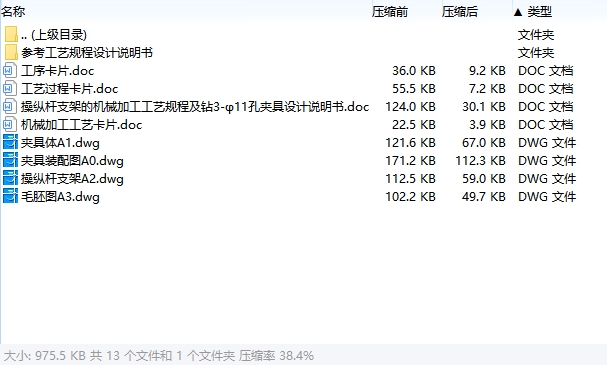Click the 3.9 KB compressed size value

(x=487, y=125)
